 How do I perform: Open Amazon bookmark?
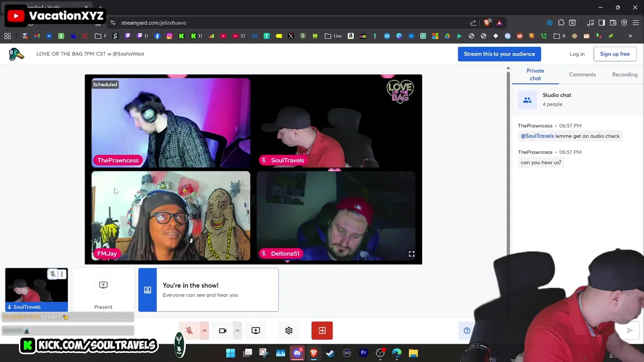point(351,36)
